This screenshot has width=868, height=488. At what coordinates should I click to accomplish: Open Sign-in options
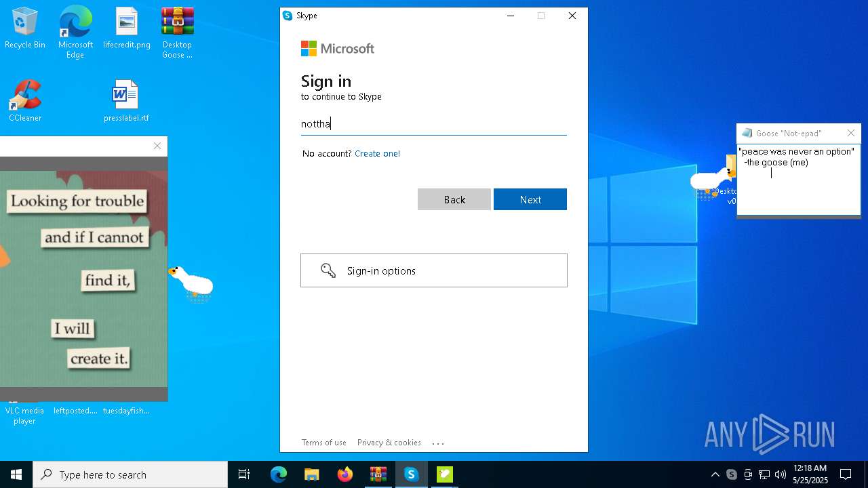(434, 270)
